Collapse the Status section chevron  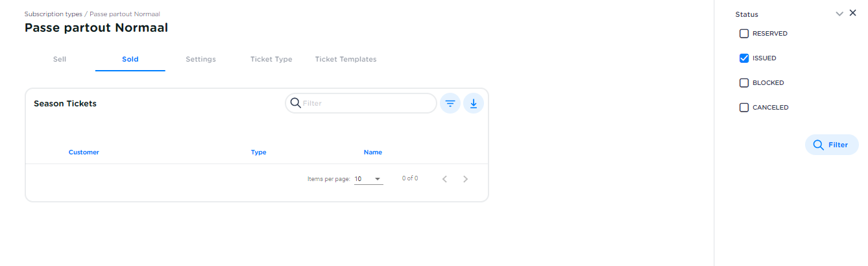tap(839, 14)
